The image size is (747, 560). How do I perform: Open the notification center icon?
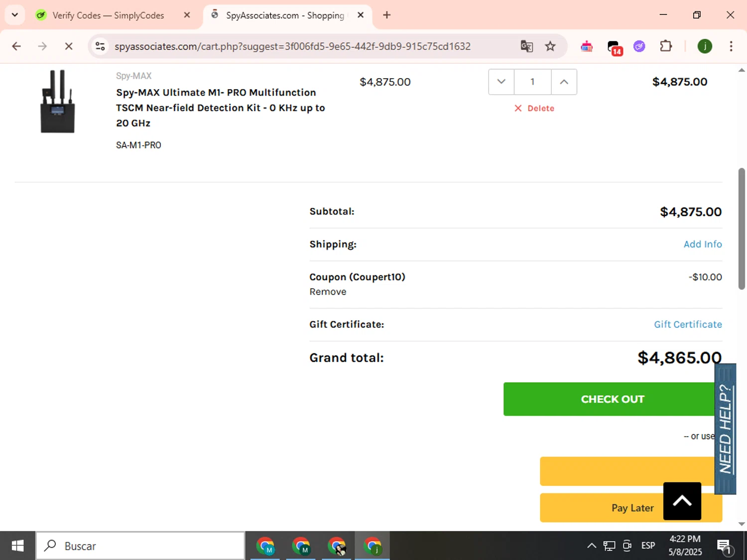[725, 547]
